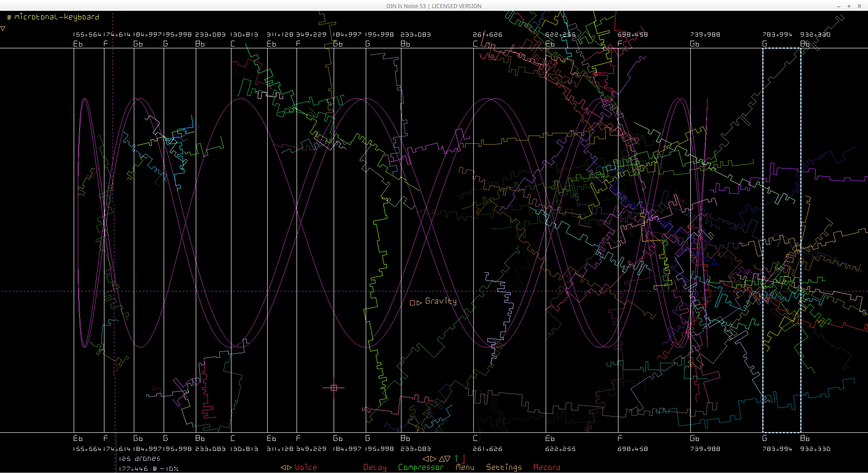Click the Gravity label
The image size is (868, 473).
pyautogui.click(x=441, y=301)
